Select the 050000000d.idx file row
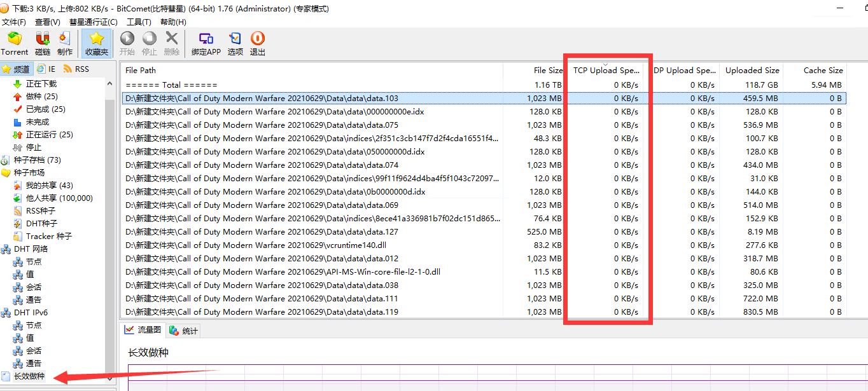This screenshot has height=391, width=868. click(484, 151)
